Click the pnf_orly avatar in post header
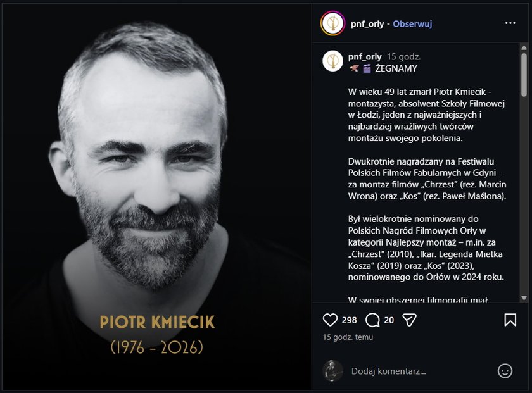532x393 pixels. pyautogui.click(x=332, y=23)
